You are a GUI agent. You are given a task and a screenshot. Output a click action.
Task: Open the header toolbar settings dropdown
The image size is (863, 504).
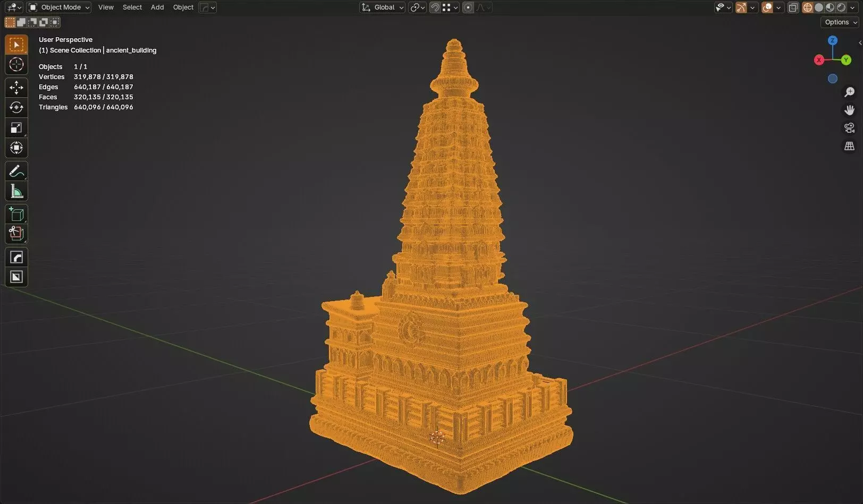207,7
